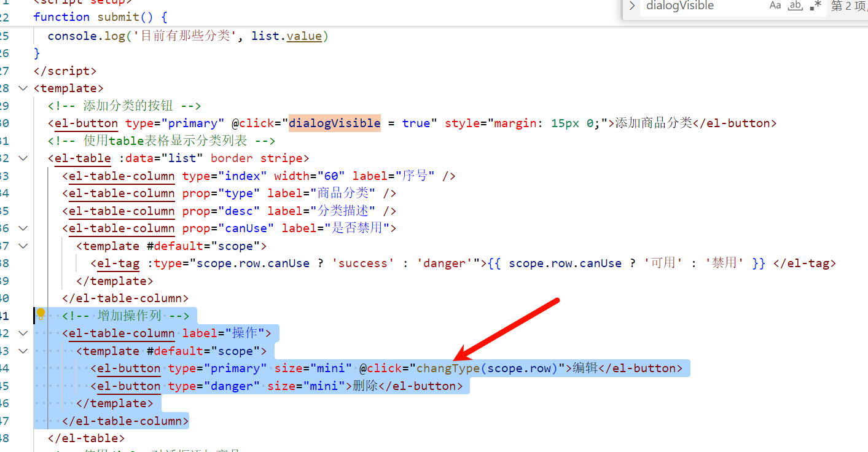Click the label value 是否禁用

pyautogui.click(x=357, y=228)
